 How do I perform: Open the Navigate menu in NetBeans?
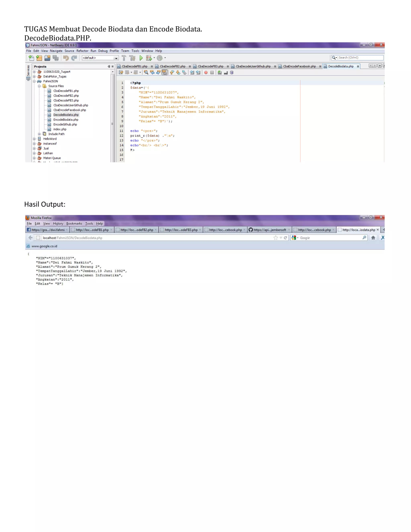coord(56,51)
